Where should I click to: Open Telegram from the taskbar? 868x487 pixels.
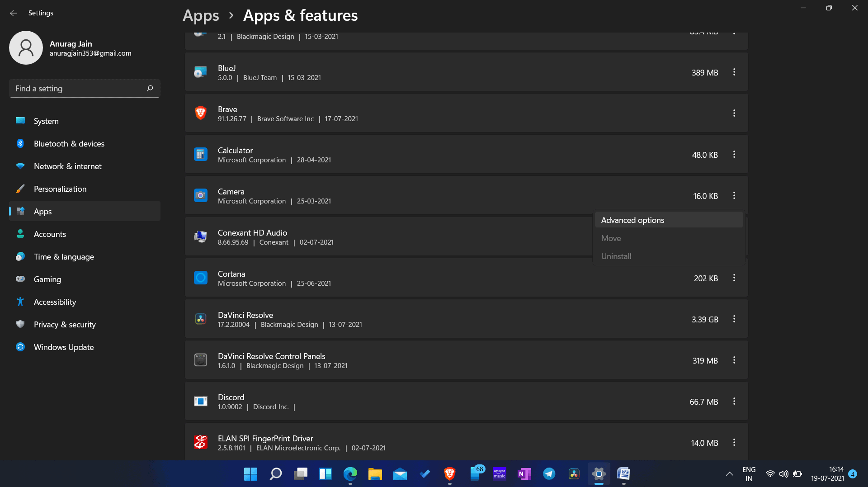[549, 474]
